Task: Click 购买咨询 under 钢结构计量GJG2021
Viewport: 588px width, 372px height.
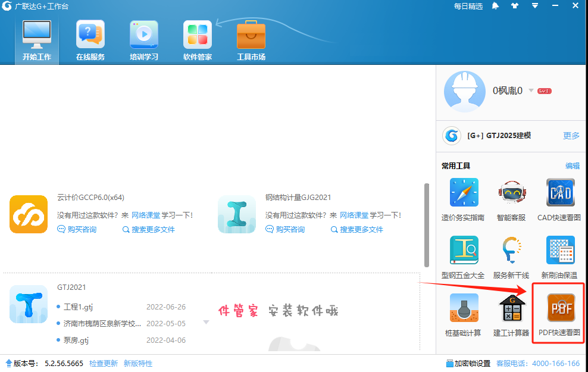Action: pos(286,230)
